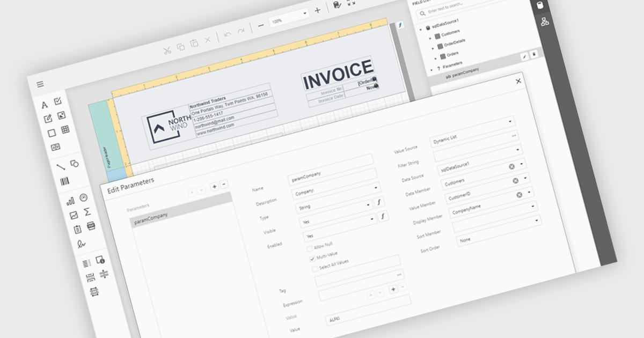Screen dimensions: 644x338
Task: Open the hamburger menu of the designer
Action: tap(40, 84)
